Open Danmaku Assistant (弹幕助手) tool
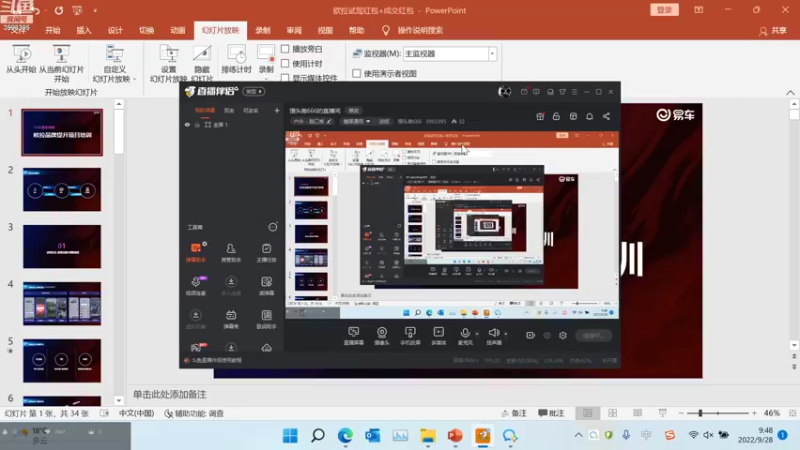The width and height of the screenshot is (800, 450). click(x=196, y=253)
